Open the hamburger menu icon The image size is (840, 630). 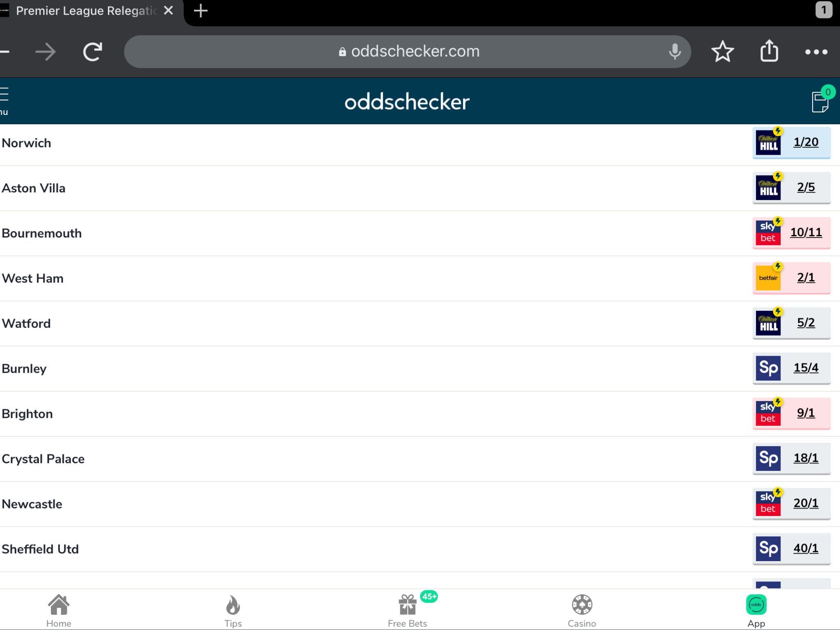tap(4, 94)
